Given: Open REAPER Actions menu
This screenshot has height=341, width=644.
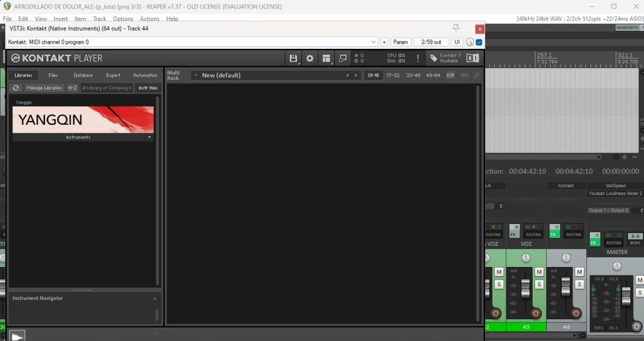Looking at the screenshot, I should [149, 19].
